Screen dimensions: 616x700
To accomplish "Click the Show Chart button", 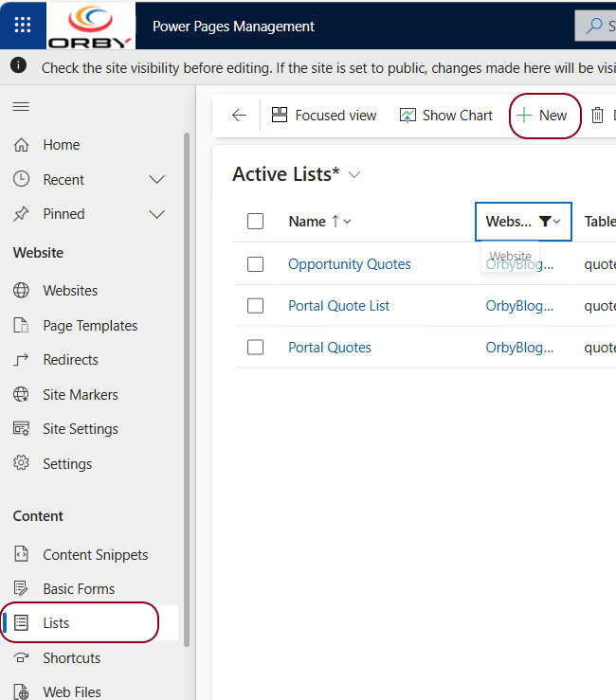I will tap(445, 116).
